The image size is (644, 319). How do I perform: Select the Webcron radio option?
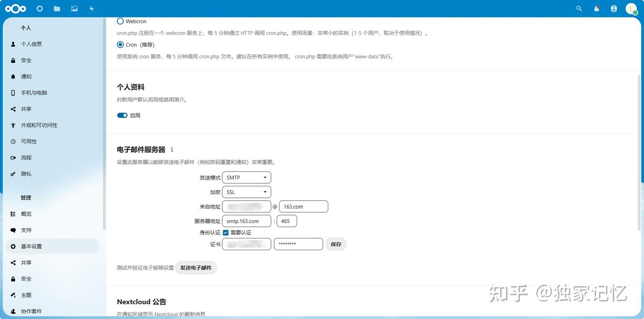point(120,21)
